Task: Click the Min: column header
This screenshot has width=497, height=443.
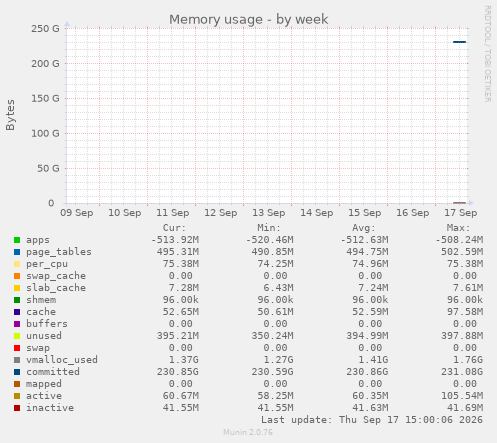Action: click(269, 228)
